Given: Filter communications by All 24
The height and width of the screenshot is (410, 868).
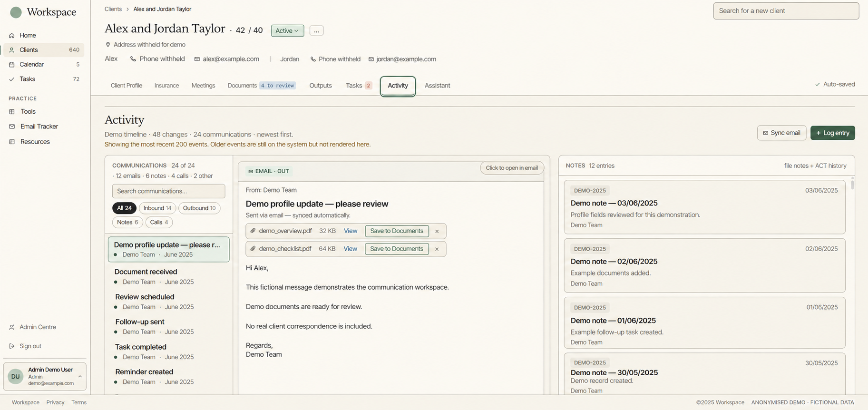Looking at the screenshot, I should click(x=124, y=208).
